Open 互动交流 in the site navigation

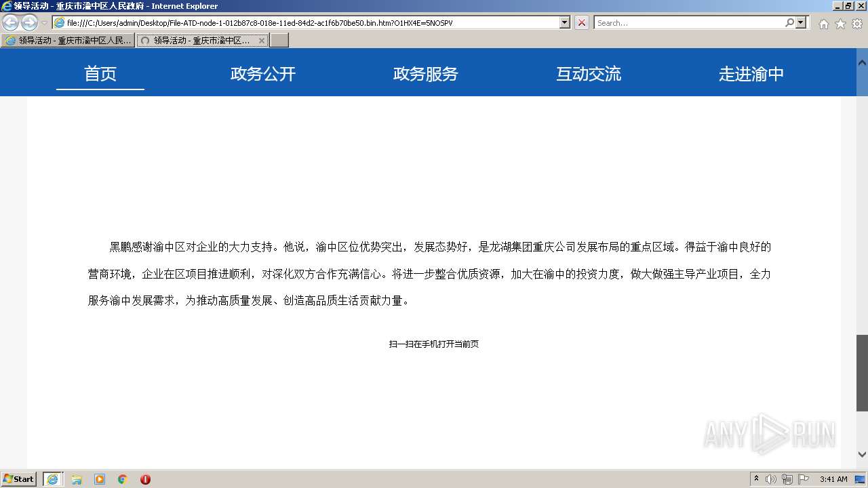pyautogui.click(x=589, y=73)
